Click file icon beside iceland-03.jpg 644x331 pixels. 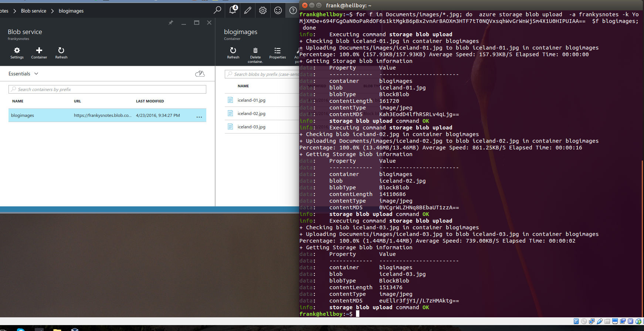point(230,126)
